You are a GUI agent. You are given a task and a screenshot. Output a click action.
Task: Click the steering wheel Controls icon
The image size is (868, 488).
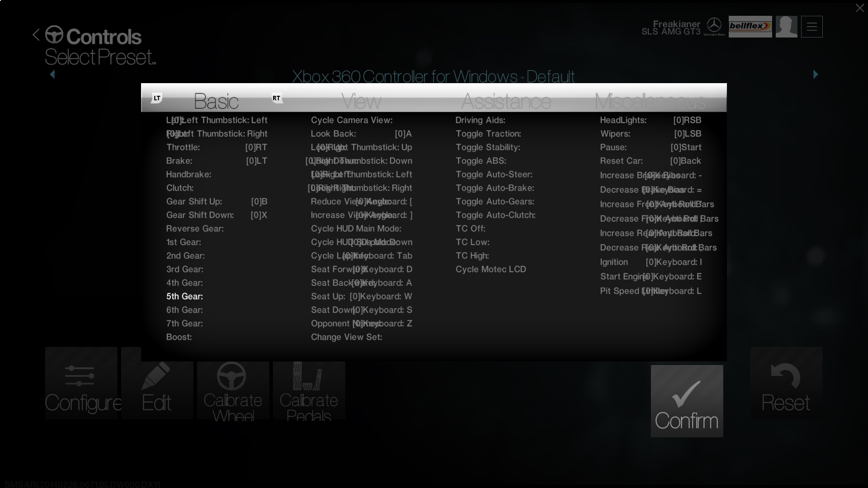(x=54, y=35)
